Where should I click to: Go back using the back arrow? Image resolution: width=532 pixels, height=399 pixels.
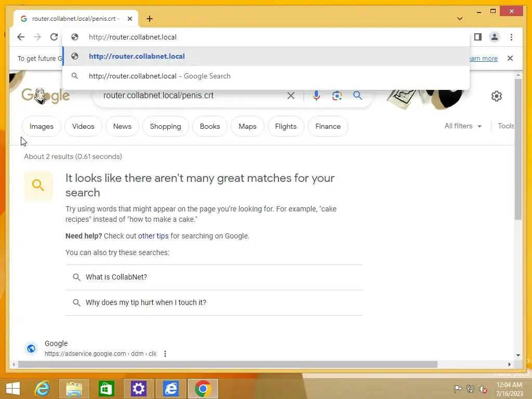21,37
